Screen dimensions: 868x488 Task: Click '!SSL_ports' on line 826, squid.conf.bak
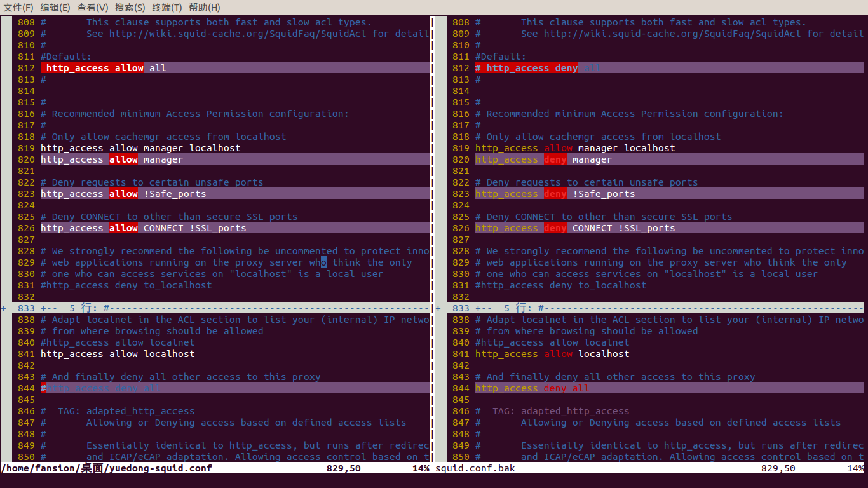(x=647, y=228)
